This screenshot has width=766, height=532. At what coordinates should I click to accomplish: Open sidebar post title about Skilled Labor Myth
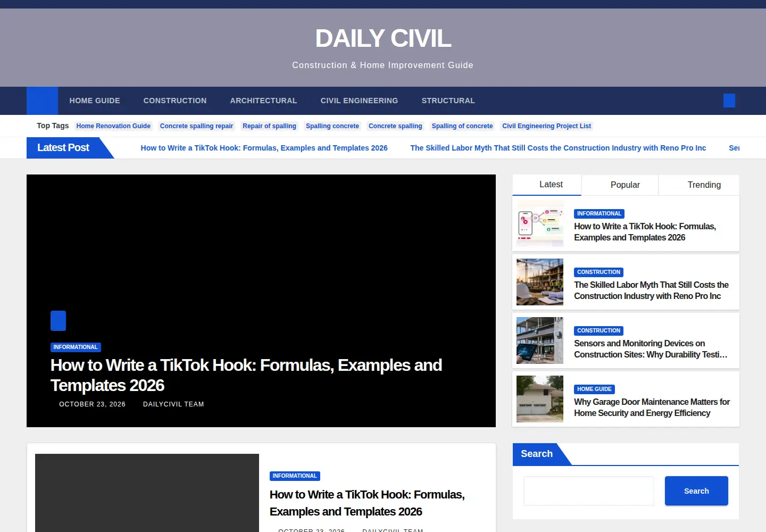click(651, 290)
